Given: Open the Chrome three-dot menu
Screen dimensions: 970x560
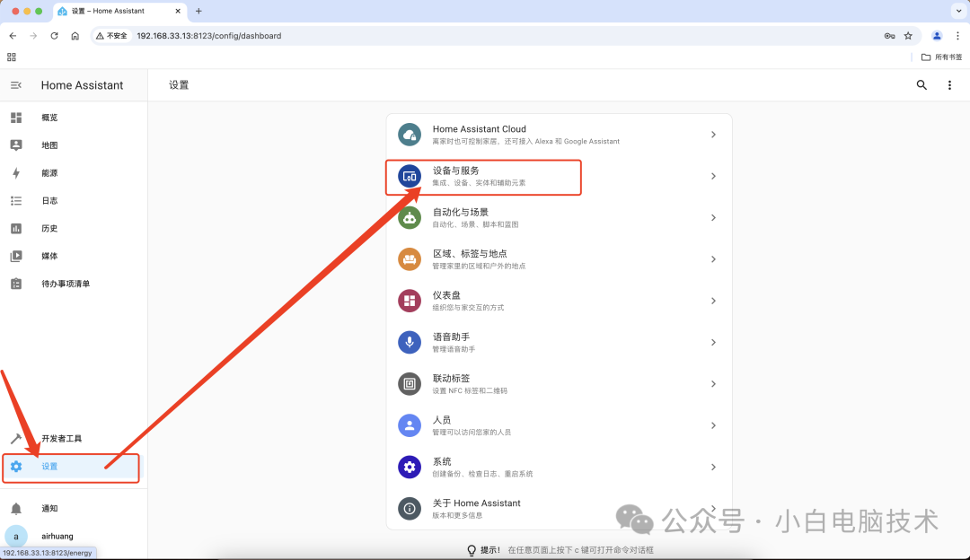Looking at the screenshot, I should pyautogui.click(x=957, y=36).
